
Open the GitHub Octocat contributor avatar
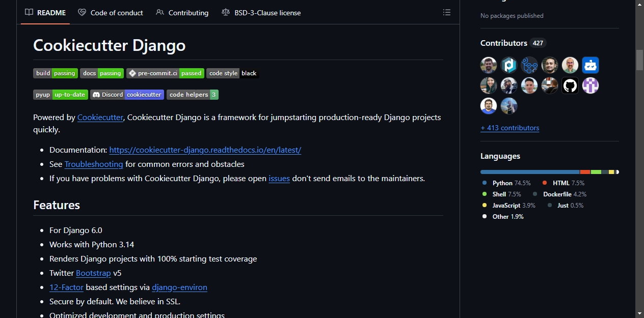[570, 85]
